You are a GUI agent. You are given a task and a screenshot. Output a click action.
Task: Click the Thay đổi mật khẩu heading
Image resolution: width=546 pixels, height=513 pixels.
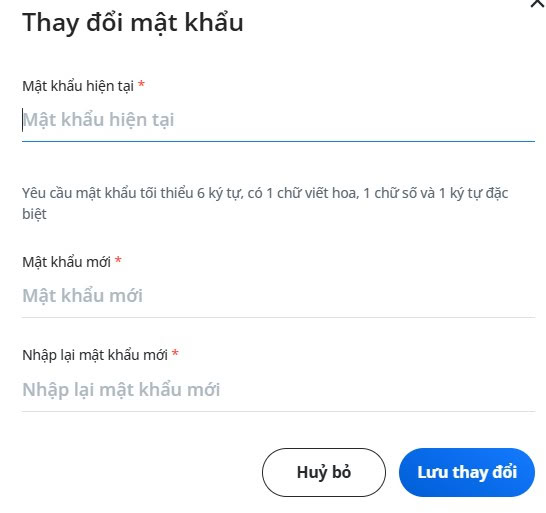coord(133,23)
